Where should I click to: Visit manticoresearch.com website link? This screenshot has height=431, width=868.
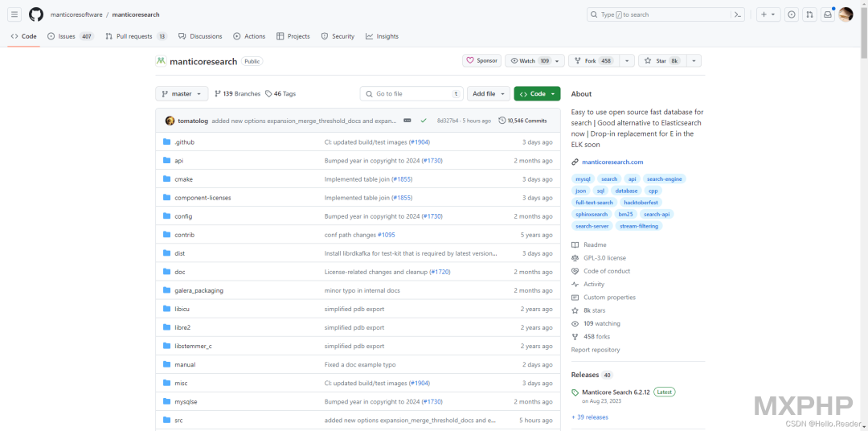pos(612,162)
